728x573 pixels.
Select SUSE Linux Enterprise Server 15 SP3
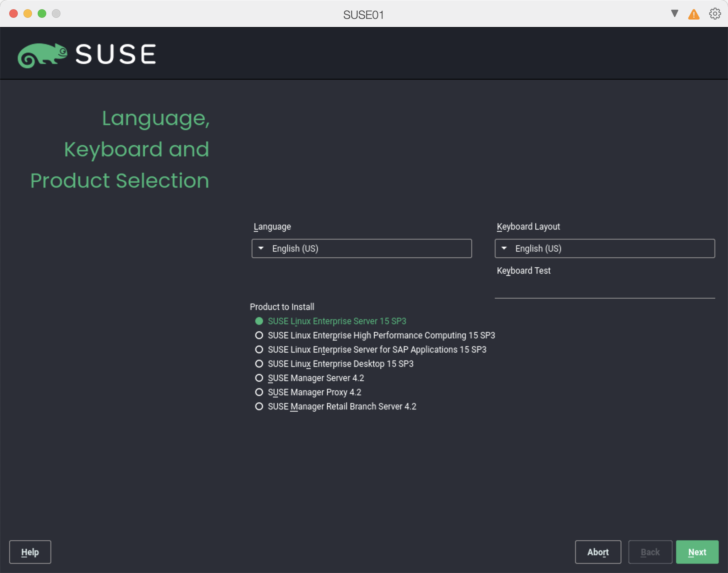click(259, 321)
